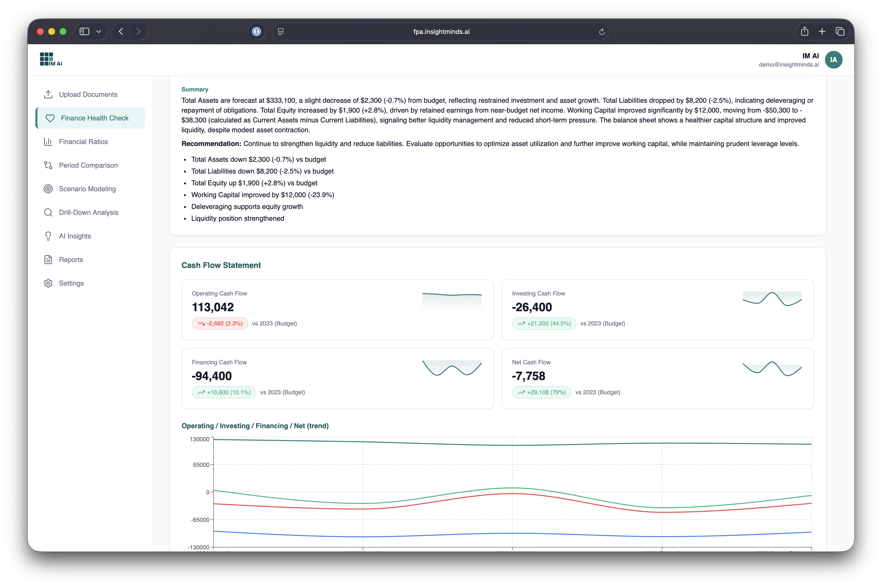Click the Period Comparison icon

click(48, 165)
